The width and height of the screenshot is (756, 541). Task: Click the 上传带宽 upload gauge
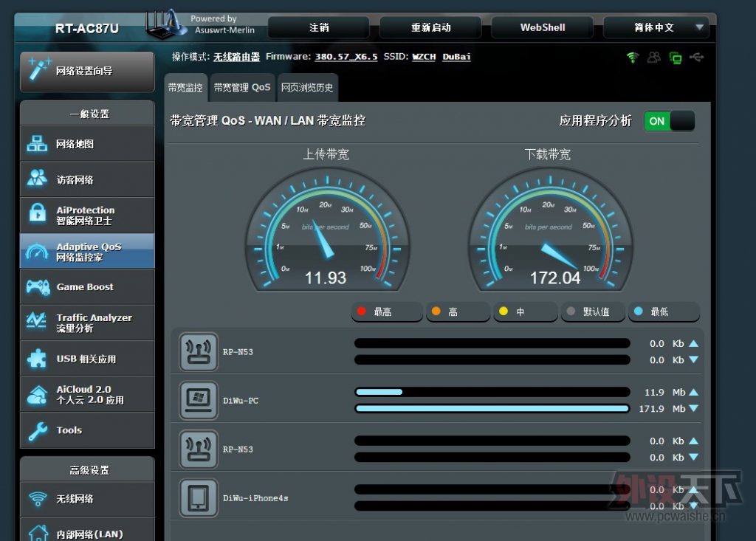(327, 230)
